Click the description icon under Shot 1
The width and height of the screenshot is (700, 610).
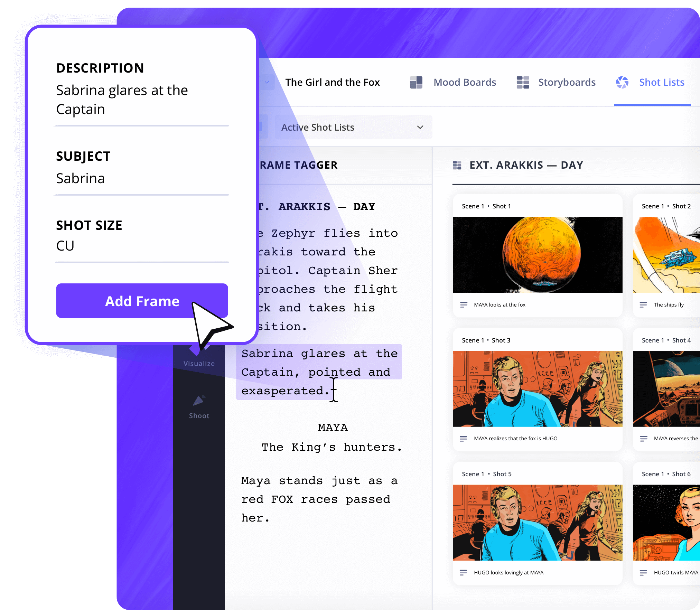[x=464, y=304]
